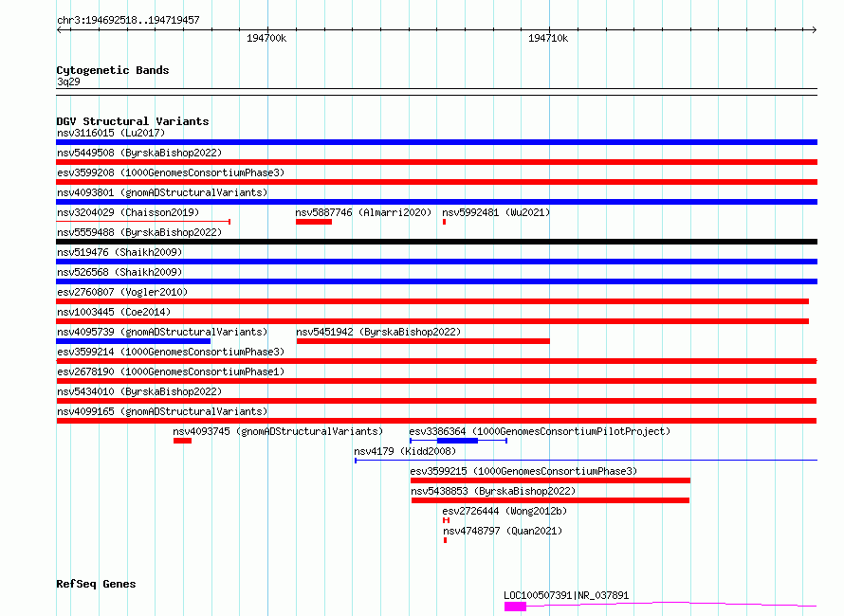Open nsv4099165 (gnomADStructuralVariants) label
Image resolution: width=844 pixels, height=616 pixels.
pyautogui.click(x=162, y=411)
